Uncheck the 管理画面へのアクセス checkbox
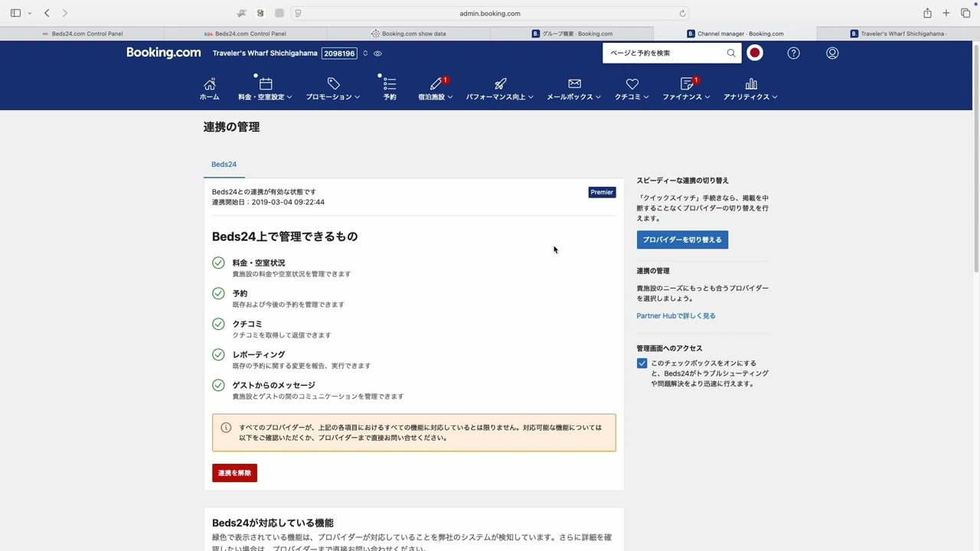Image resolution: width=980 pixels, height=551 pixels. 642,364
